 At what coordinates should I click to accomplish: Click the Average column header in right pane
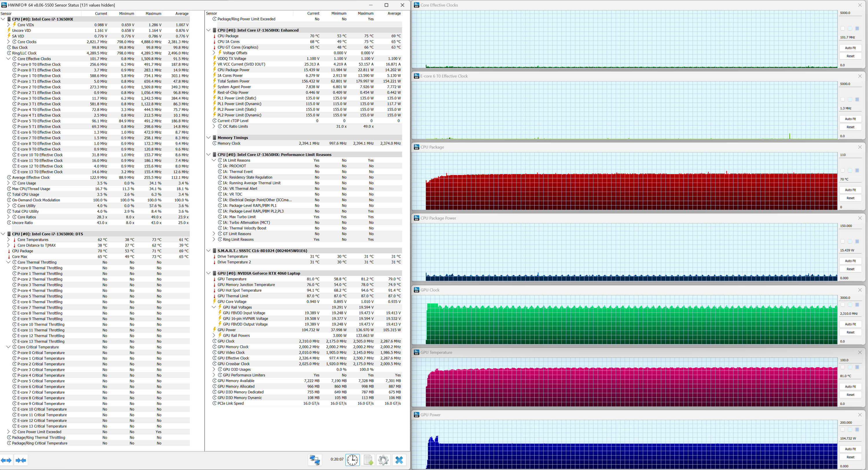point(394,14)
